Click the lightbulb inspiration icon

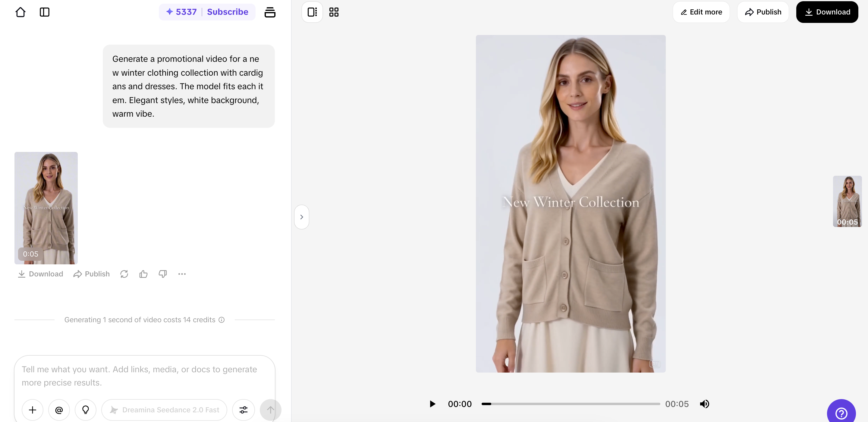(x=86, y=410)
